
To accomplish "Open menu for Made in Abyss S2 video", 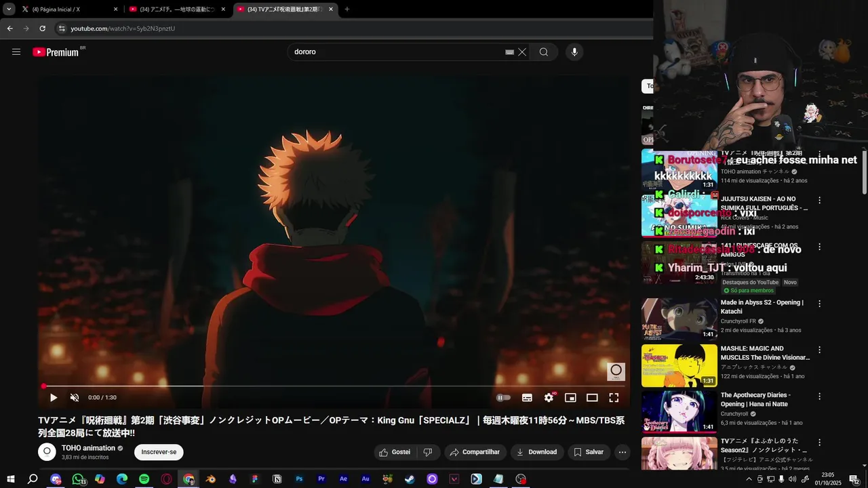I will pos(820,304).
